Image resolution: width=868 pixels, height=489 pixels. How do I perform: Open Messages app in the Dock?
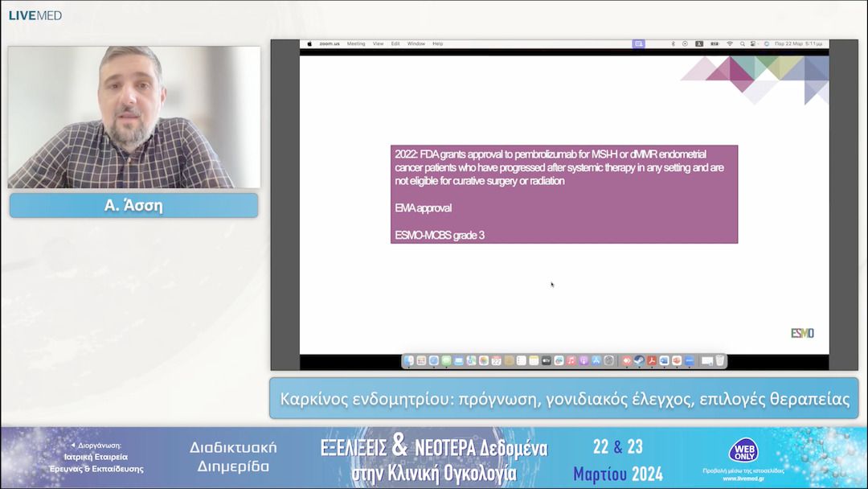[446, 360]
